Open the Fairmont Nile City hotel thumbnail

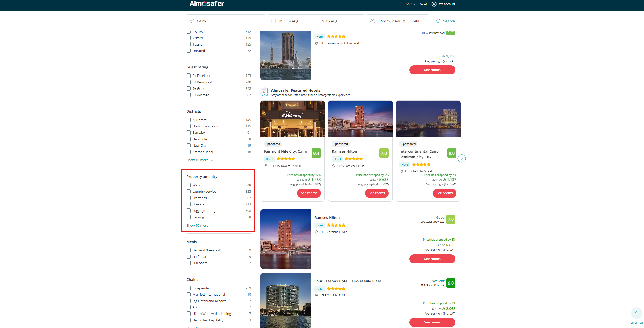click(x=292, y=119)
